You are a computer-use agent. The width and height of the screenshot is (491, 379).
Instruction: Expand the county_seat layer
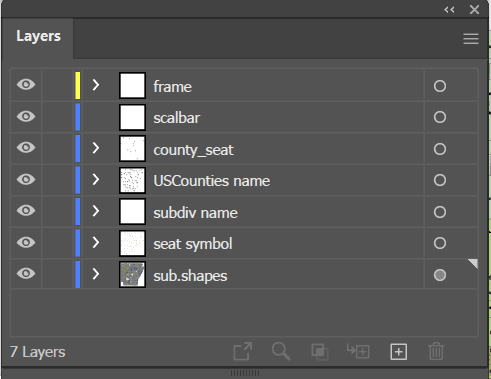coord(96,148)
